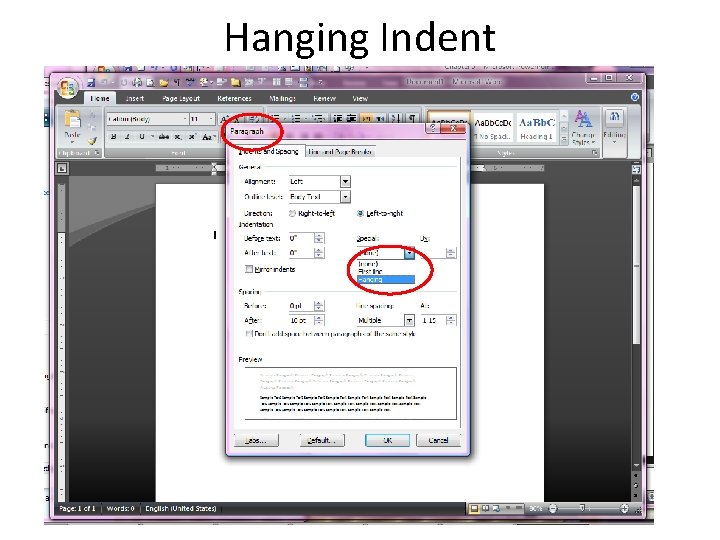Open the font name dropdown
Image resolution: width=720 pixels, height=540 pixels.
(185, 119)
